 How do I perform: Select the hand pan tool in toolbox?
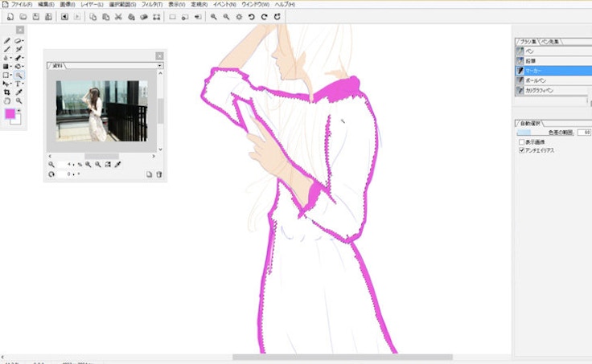click(x=7, y=101)
